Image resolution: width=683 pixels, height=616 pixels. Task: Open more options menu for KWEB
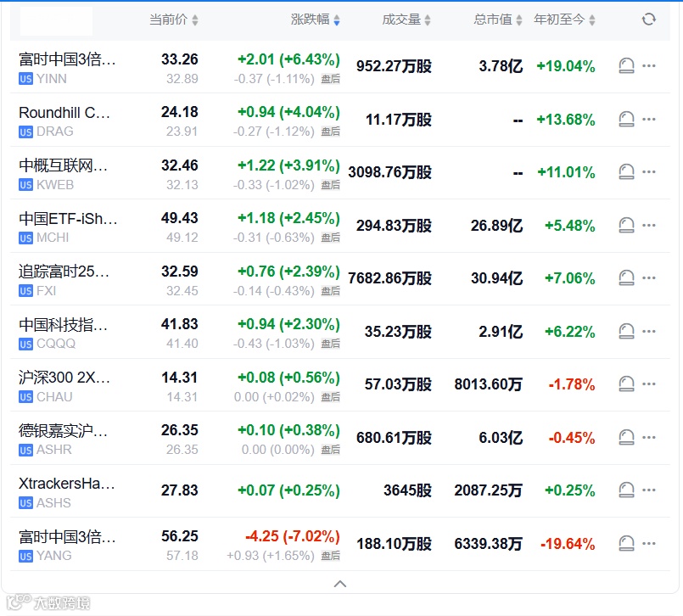click(649, 171)
